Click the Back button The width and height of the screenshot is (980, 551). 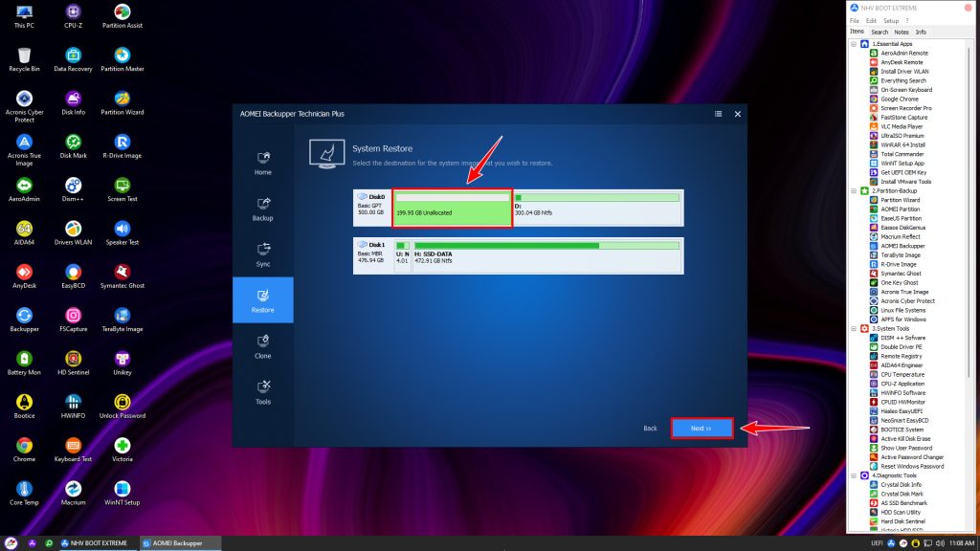pos(650,428)
